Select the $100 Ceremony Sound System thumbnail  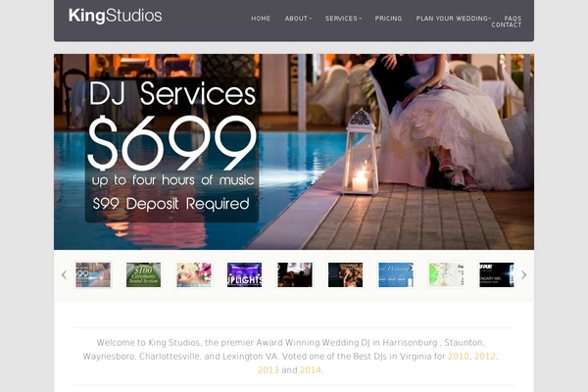(144, 275)
